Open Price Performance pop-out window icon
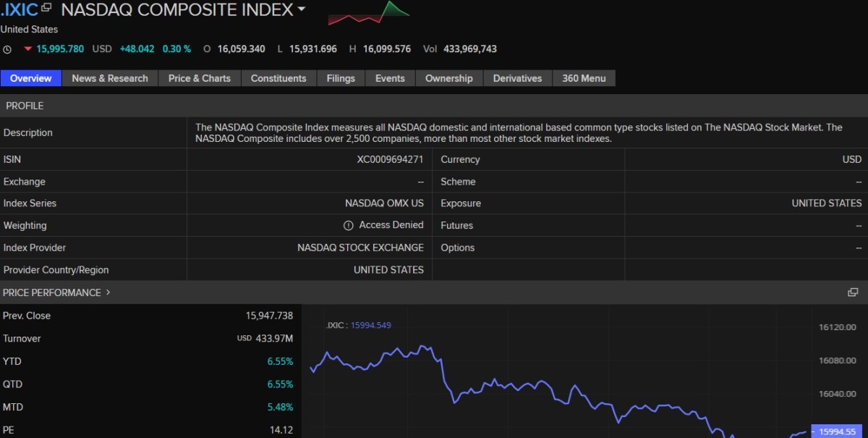Screen dimensions: 868x438 (x=853, y=292)
